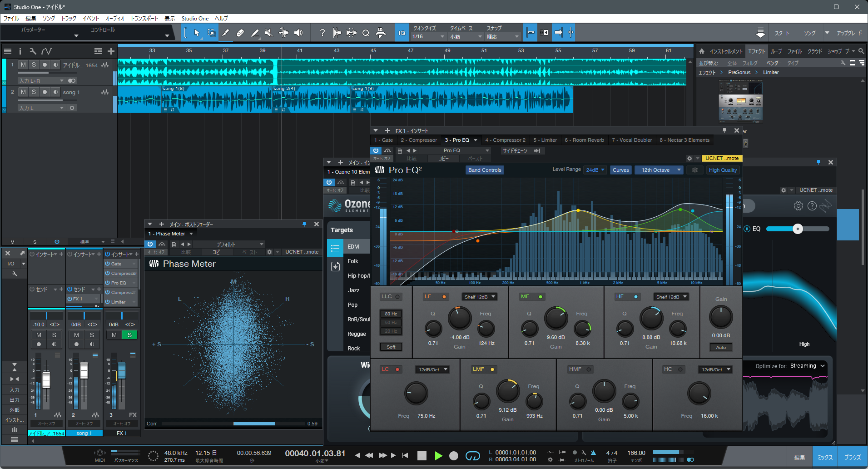
Task: Open the 12th Octave dropdown
Action: [659, 170]
